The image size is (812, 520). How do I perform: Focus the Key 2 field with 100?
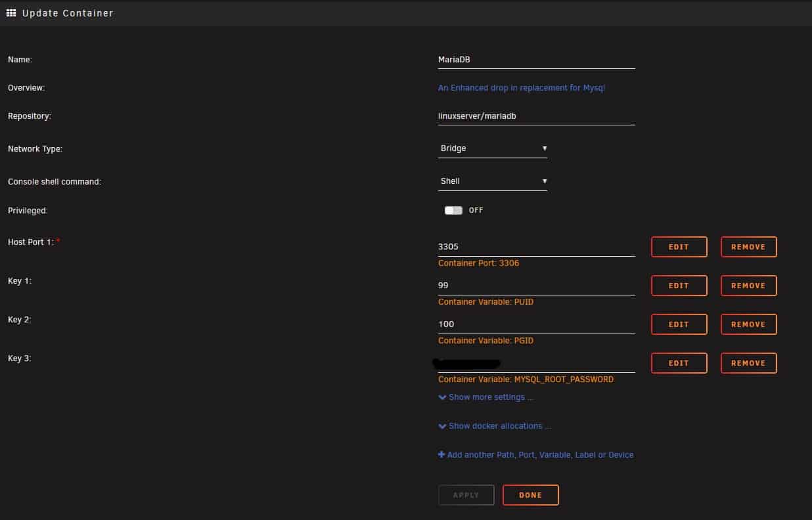point(537,324)
